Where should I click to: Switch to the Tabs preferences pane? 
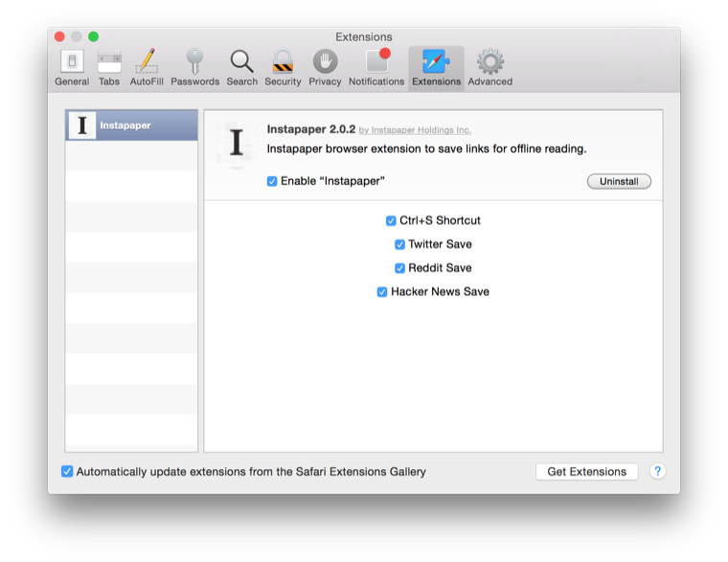[x=109, y=68]
